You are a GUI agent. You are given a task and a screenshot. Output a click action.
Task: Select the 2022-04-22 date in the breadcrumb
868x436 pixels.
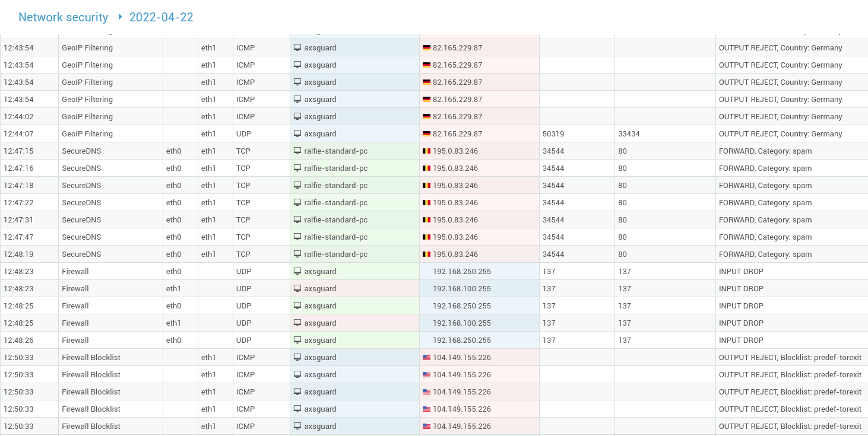(x=161, y=17)
